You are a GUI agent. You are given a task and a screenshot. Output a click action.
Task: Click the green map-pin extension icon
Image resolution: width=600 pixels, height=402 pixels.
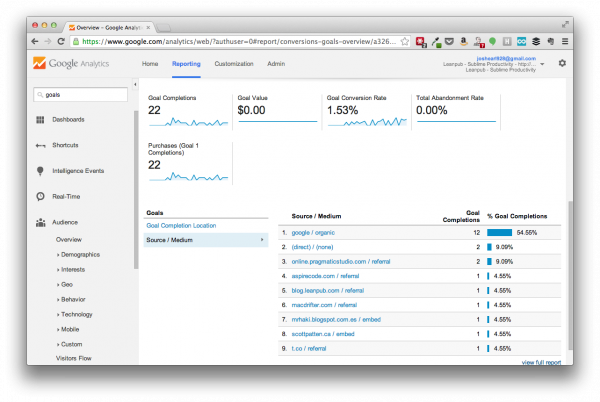point(492,41)
